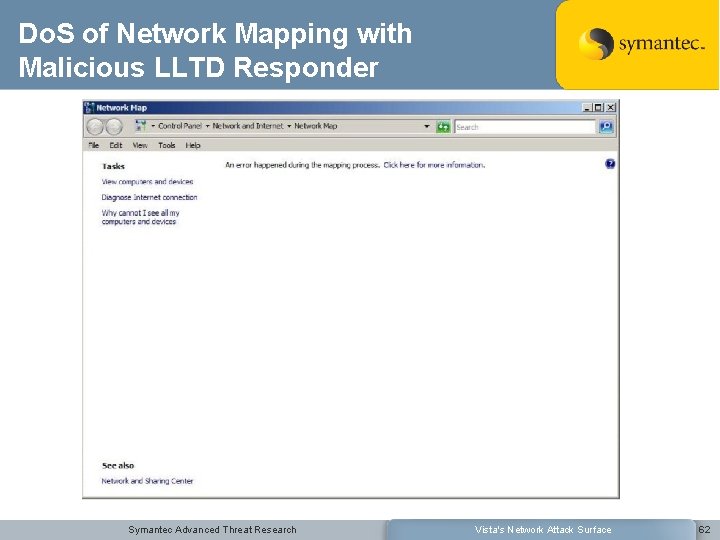Screen dimensions: 720x540
Task: Click Network and Internet breadcrumb
Action: (x=248, y=126)
